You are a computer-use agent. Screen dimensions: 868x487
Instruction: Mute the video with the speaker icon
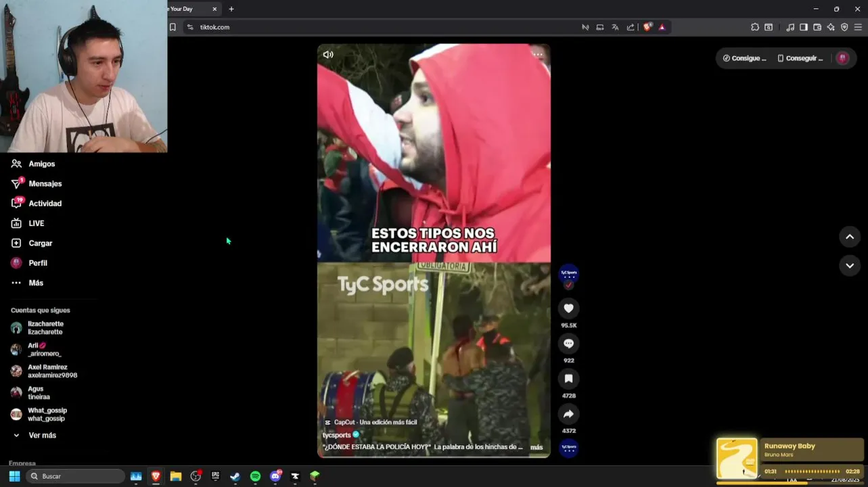pos(328,55)
